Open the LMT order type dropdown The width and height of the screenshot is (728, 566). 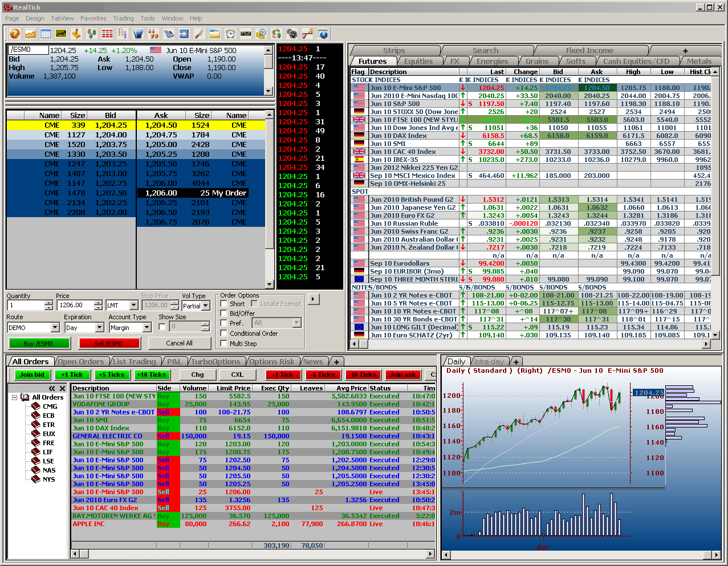coord(134,306)
